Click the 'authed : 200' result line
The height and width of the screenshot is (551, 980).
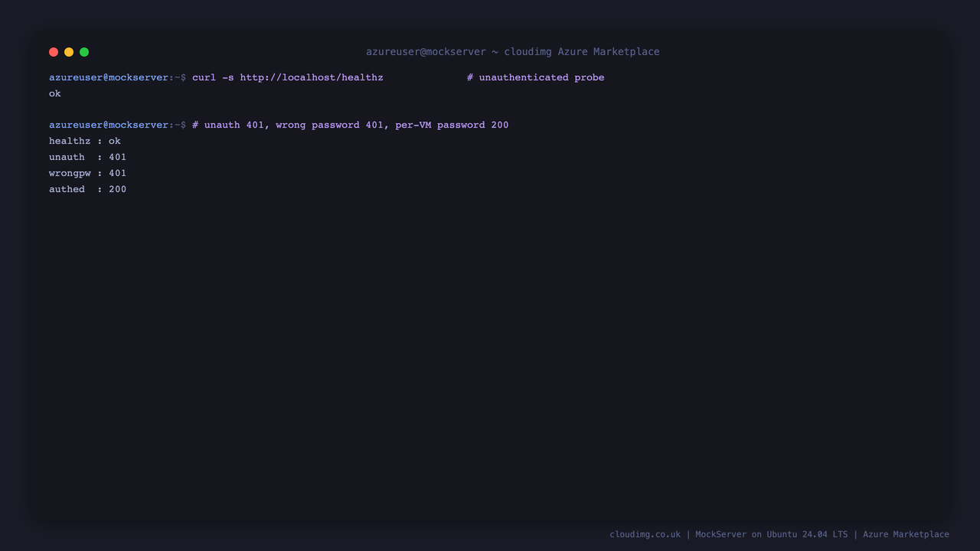(x=88, y=189)
